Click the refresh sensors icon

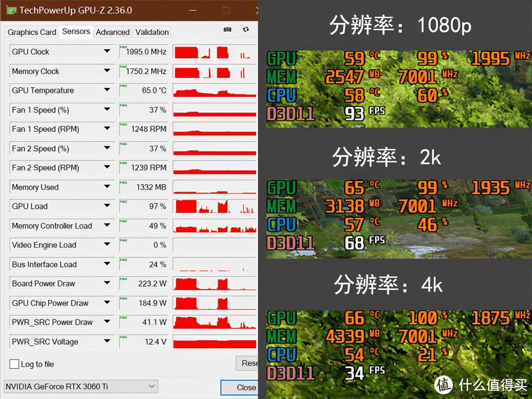[246, 29]
